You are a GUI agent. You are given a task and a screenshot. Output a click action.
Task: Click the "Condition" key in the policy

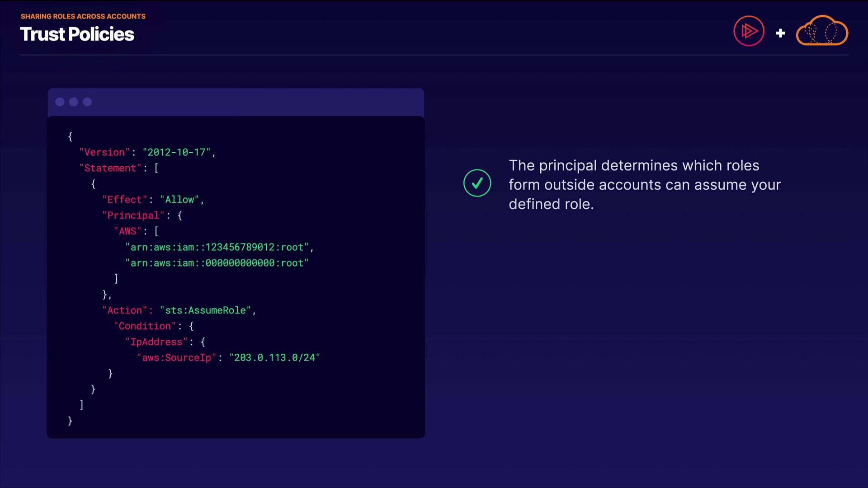click(145, 326)
